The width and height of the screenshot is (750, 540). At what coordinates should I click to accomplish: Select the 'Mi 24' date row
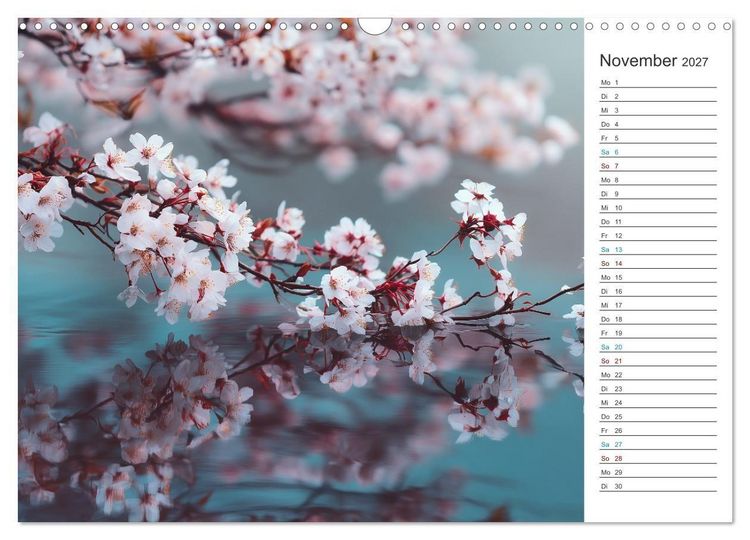coord(658,402)
